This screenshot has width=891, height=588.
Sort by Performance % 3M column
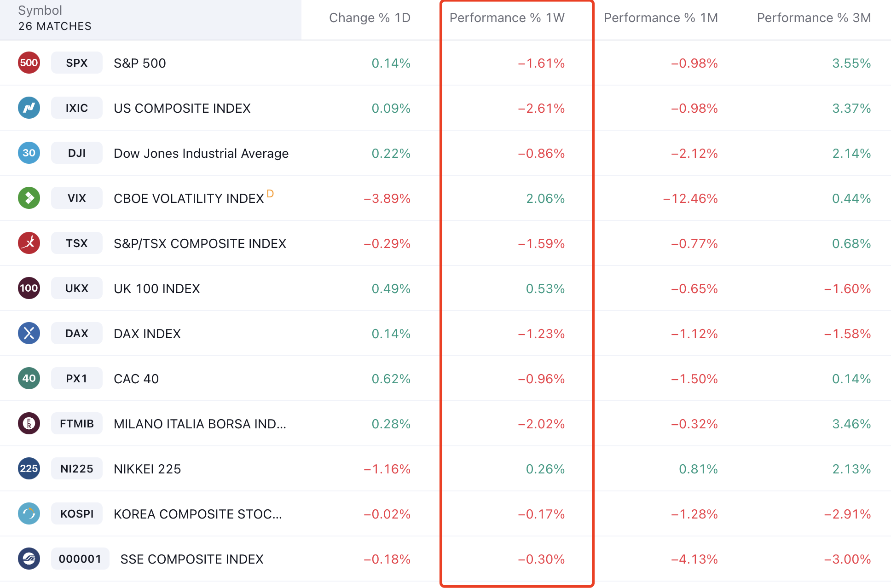pyautogui.click(x=814, y=18)
